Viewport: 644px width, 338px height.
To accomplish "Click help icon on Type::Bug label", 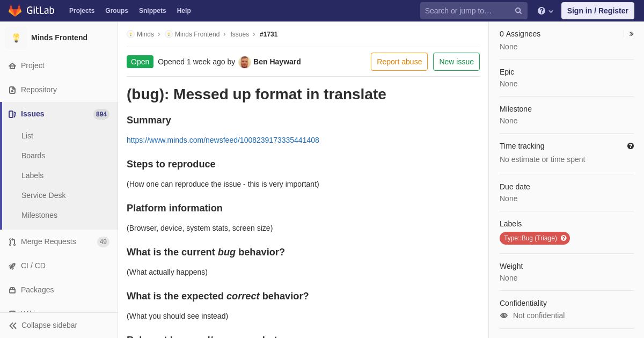I will tap(563, 238).
